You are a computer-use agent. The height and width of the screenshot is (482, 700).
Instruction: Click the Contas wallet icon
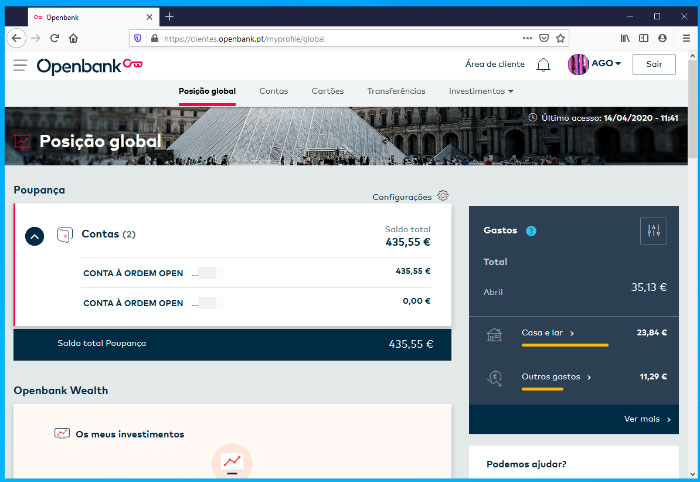[65, 235]
